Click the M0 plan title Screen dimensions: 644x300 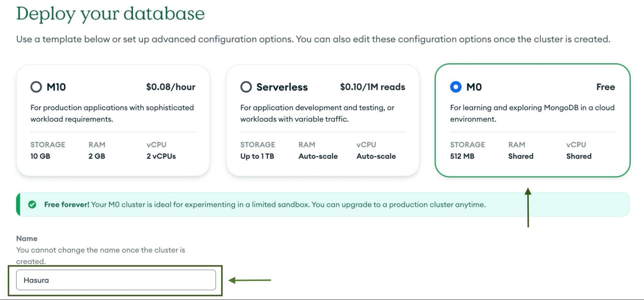(x=474, y=87)
